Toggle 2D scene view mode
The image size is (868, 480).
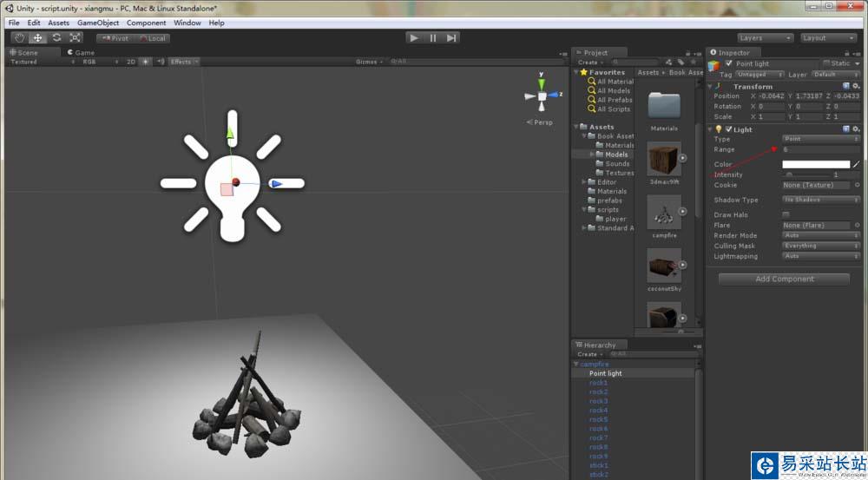pos(131,62)
